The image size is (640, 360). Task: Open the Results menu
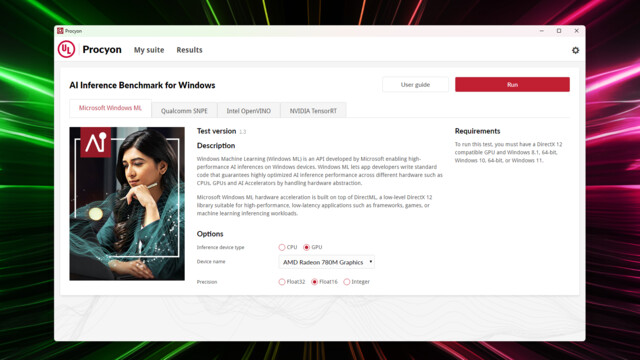click(x=189, y=50)
